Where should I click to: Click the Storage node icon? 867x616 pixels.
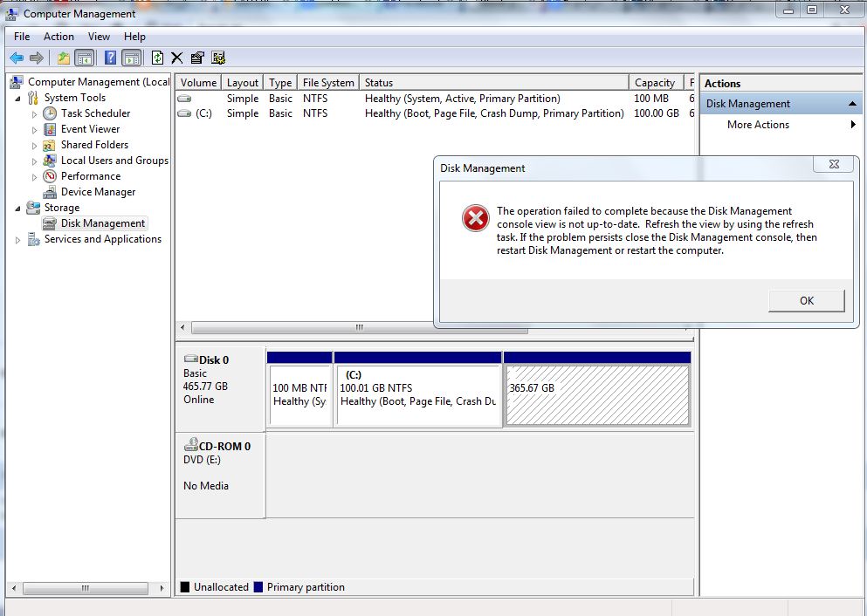coord(33,208)
